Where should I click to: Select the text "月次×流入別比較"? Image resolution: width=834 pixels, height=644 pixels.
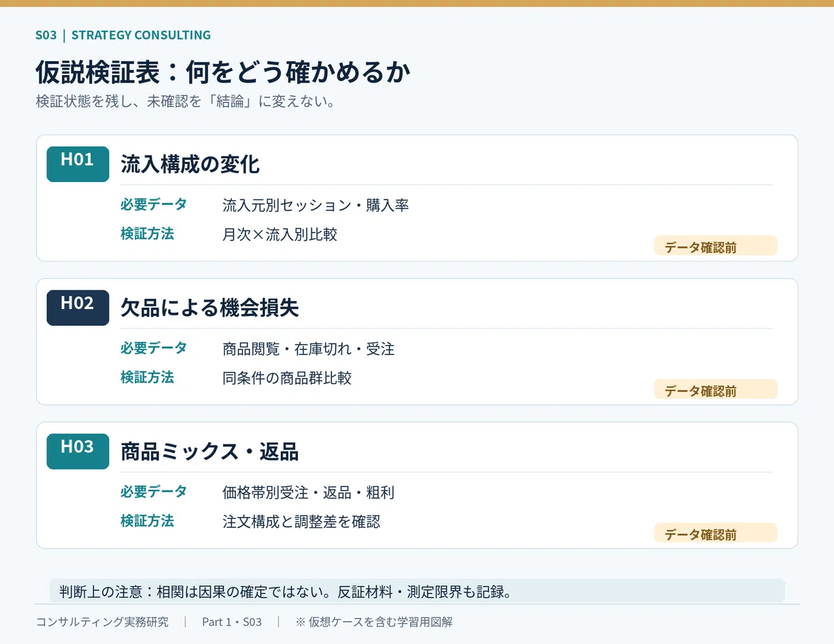click(x=279, y=234)
